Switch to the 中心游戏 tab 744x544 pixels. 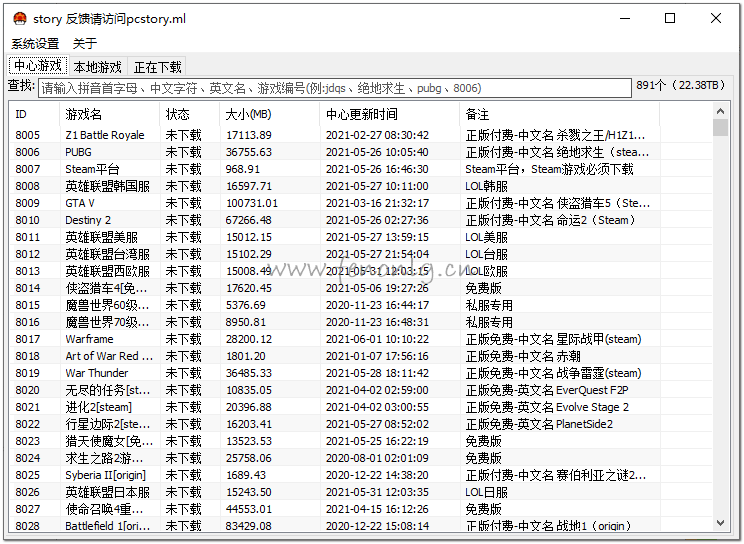click(x=38, y=66)
